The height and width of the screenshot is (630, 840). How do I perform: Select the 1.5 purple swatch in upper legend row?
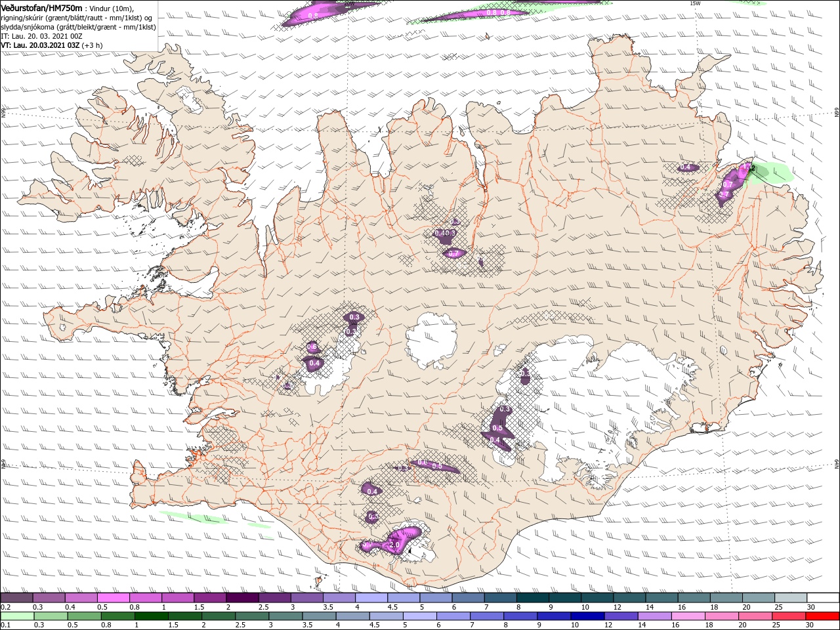coord(210,598)
